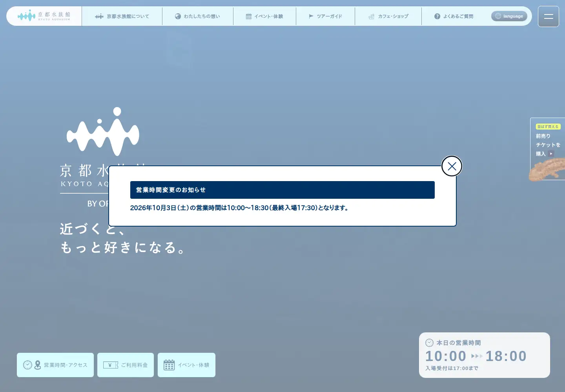Click the 10:00 opening time
Screen dimensions: 565x392
446,356
